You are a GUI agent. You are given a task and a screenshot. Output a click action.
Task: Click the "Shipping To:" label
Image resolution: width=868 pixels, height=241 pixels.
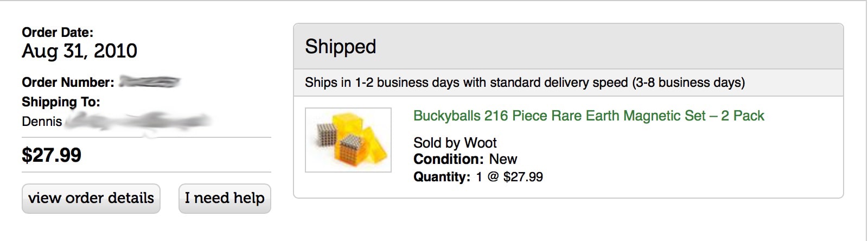point(61,102)
